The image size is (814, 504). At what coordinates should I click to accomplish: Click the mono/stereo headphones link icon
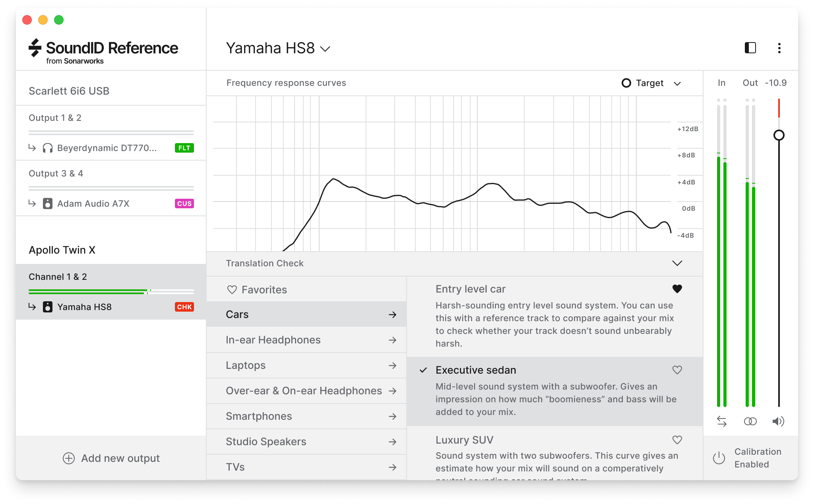[x=750, y=420]
